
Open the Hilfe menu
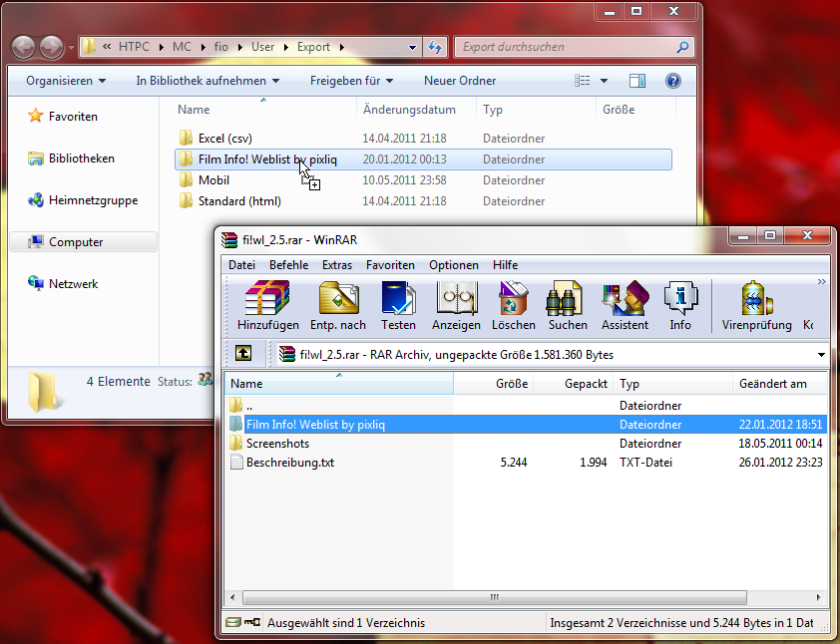click(x=505, y=265)
